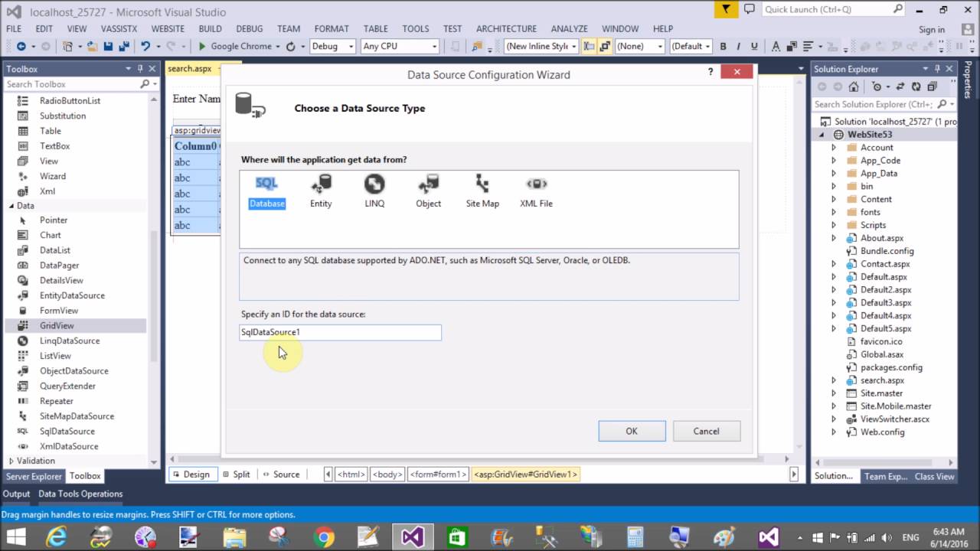Click Sync with Active Document in Solution Explorer

(900, 86)
